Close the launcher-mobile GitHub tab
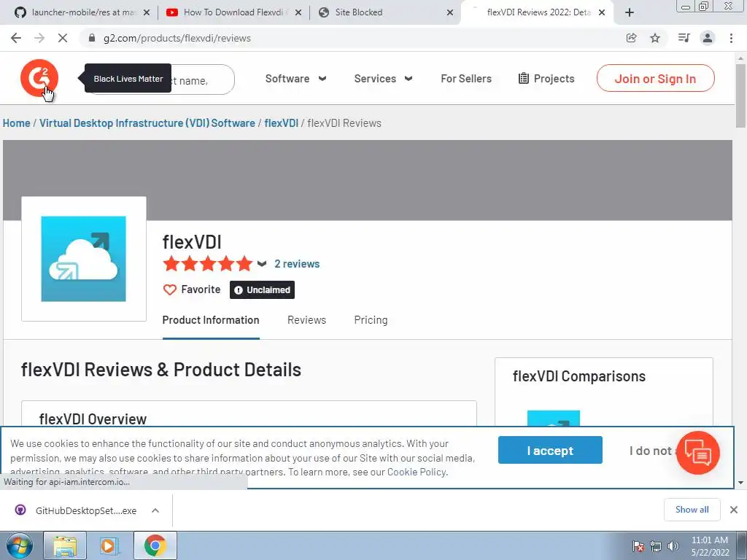Viewport: 747px width, 560px height. tap(147, 12)
